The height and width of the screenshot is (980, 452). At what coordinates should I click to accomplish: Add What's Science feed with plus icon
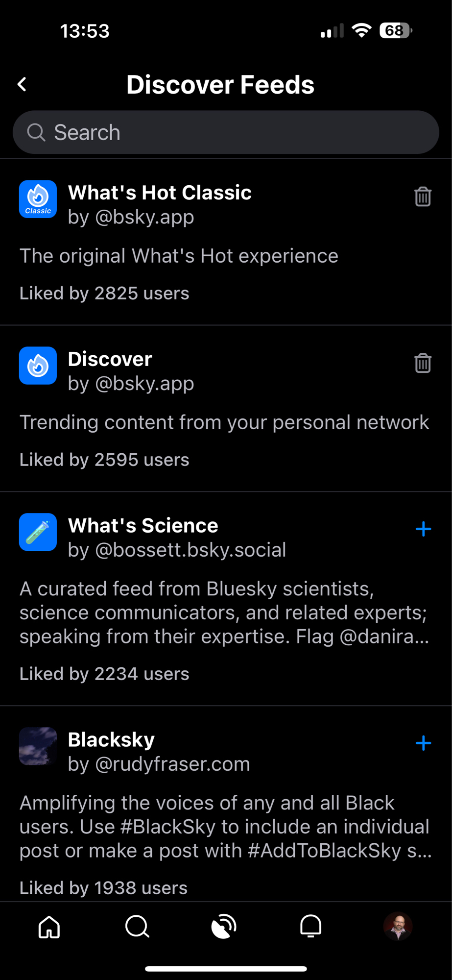point(423,529)
